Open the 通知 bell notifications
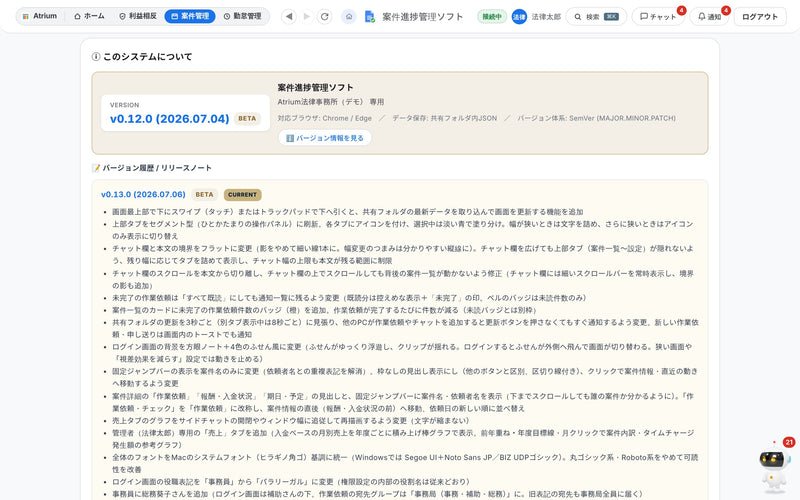 [709, 17]
